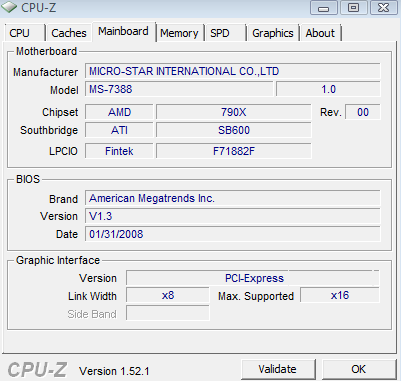Click the CPU-Z title bar icon
Viewport: 401px width, 381px height.
(x=9, y=7)
